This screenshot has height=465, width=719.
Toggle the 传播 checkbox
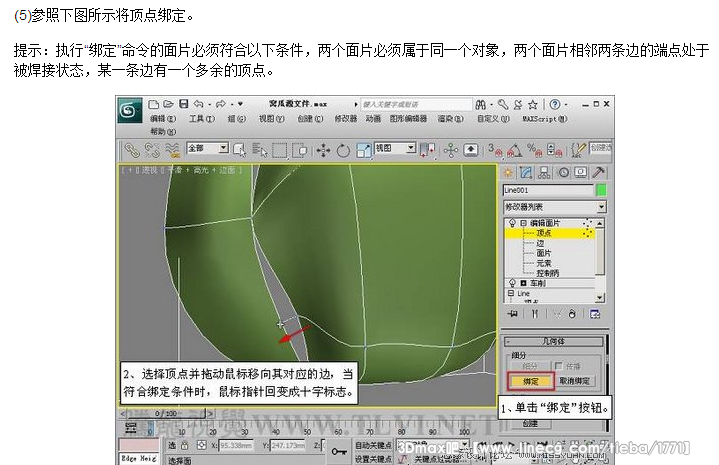559,366
